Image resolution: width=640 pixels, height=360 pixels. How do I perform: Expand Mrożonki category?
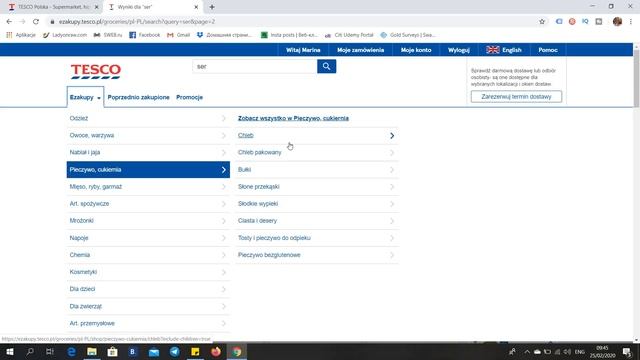point(148,221)
